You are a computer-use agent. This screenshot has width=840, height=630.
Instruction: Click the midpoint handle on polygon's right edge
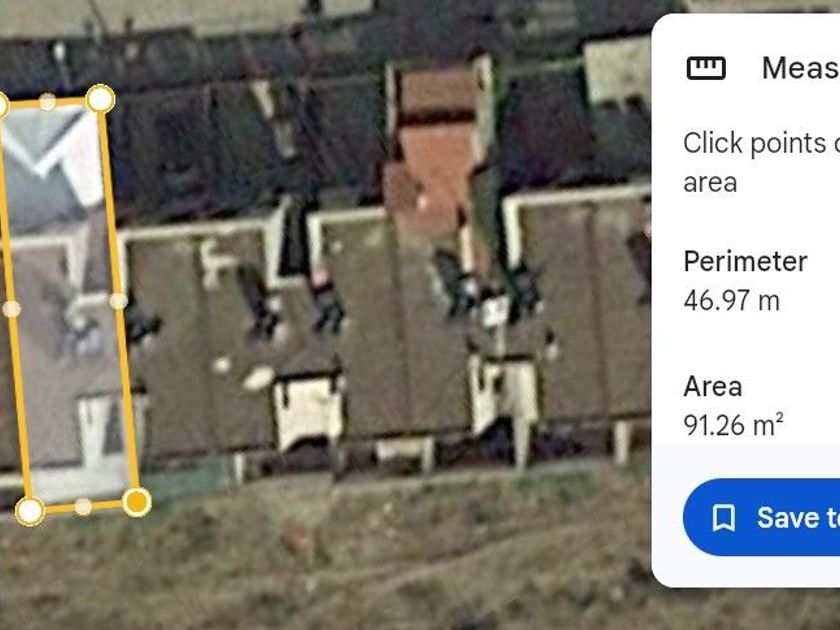[118, 301]
